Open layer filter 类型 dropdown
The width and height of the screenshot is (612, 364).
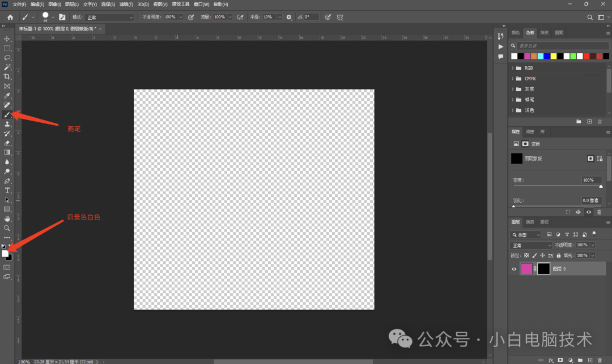click(525, 234)
